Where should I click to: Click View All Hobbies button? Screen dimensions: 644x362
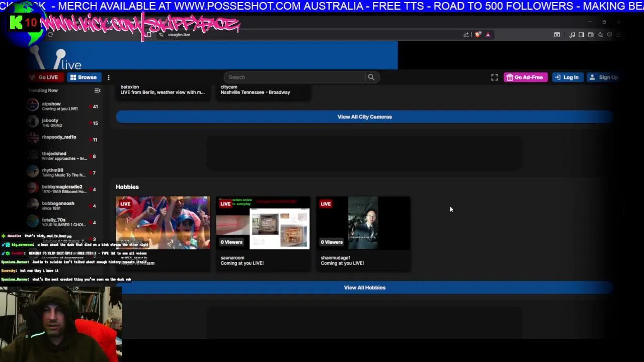coord(364,288)
